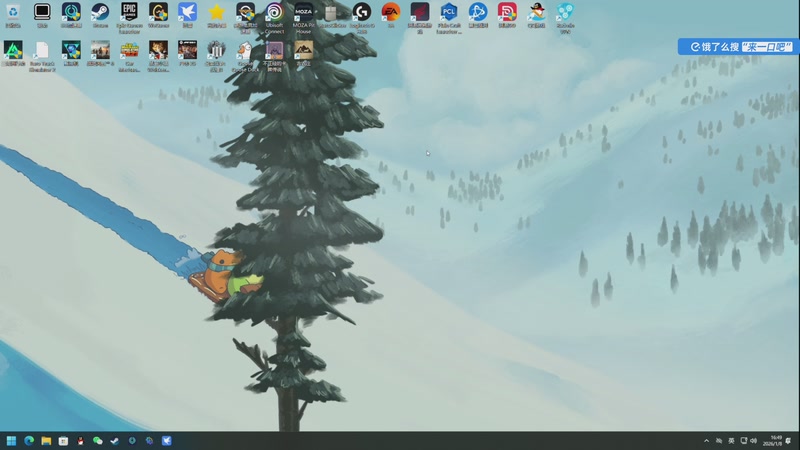Open the Windows Start menu
The width and height of the screenshot is (800, 450).
(x=11, y=441)
